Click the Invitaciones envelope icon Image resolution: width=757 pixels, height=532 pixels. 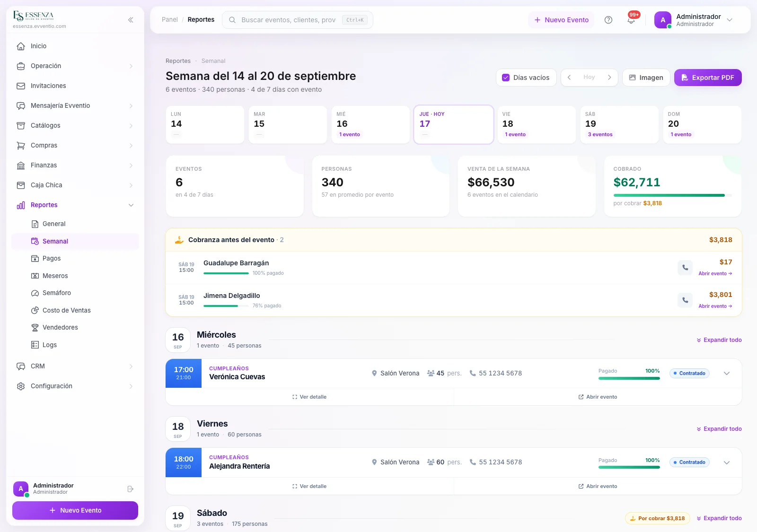coord(21,86)
